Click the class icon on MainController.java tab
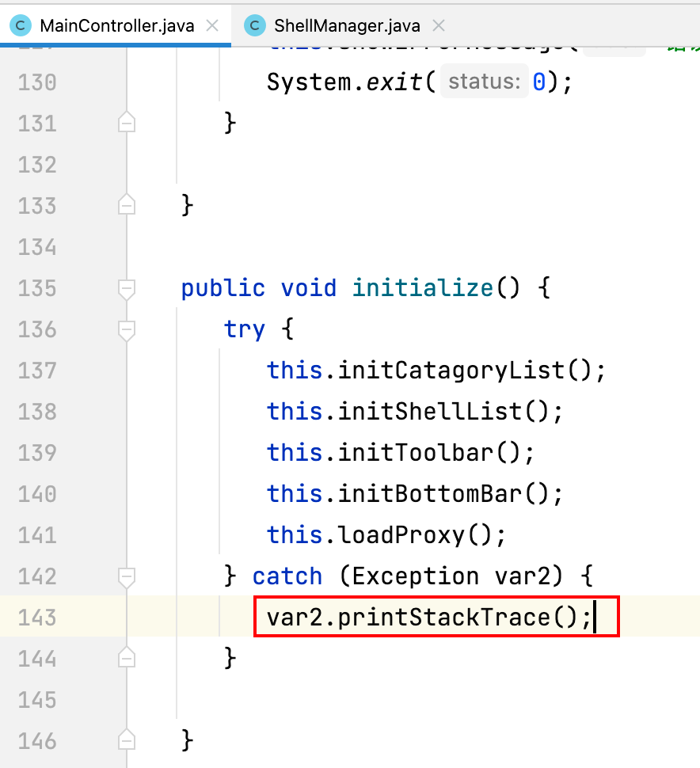This screenshot has width=700, height=768. pyautogui.click(x=20, y=25)
